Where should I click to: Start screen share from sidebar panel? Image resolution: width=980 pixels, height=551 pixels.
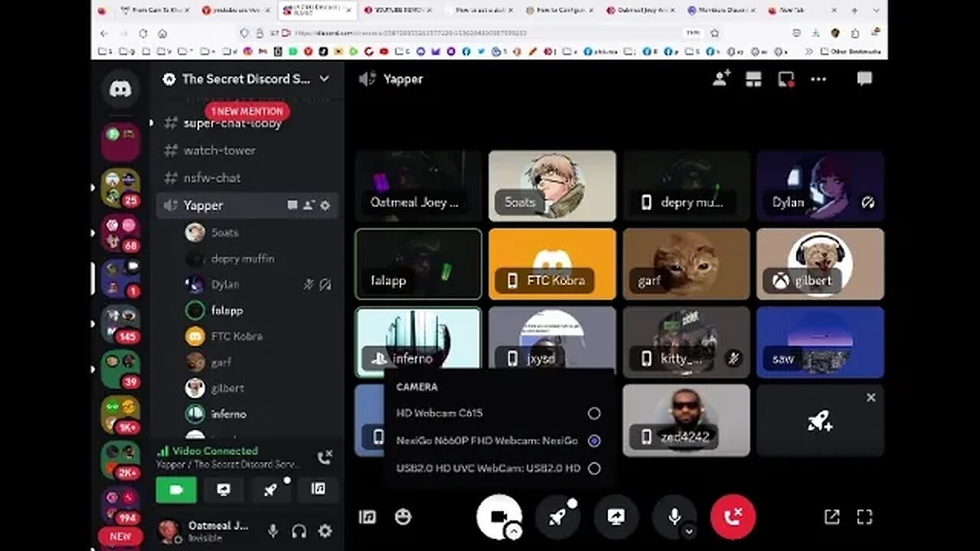pos(224,490)
